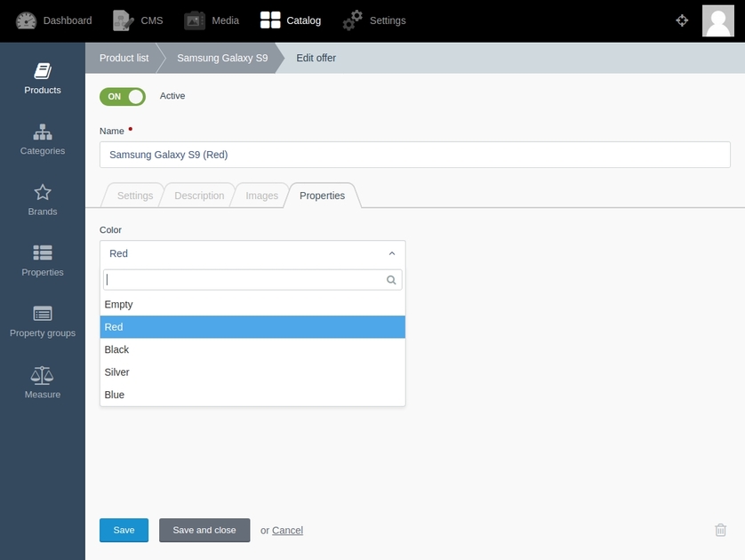Toggle the Active ON switch
This screenshot has width=745, height=560.
(123, 96)
